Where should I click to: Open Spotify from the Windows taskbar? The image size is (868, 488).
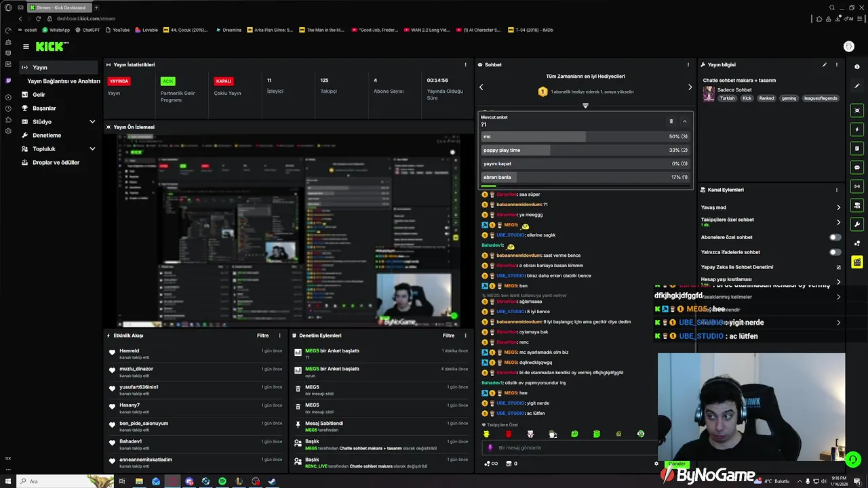pos(222,481)
